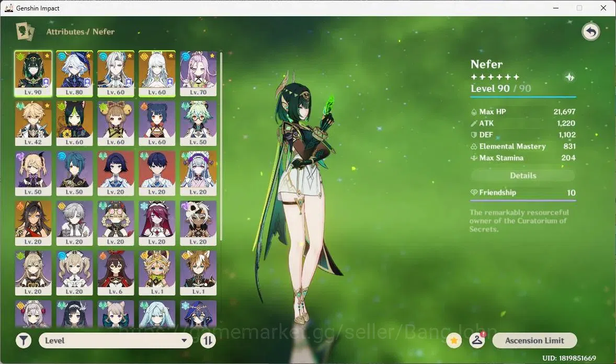616x364 pixels.
Task: Open the Details stats button
Action: 523,176
